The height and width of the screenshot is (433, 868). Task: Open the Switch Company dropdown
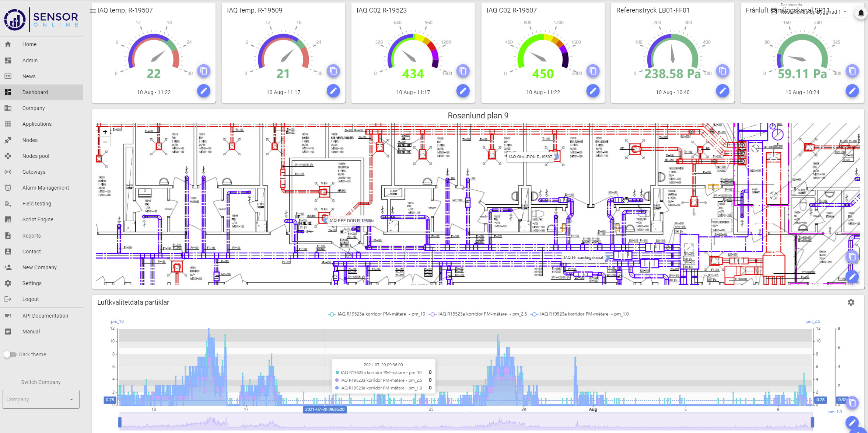(x=41, y=399)
